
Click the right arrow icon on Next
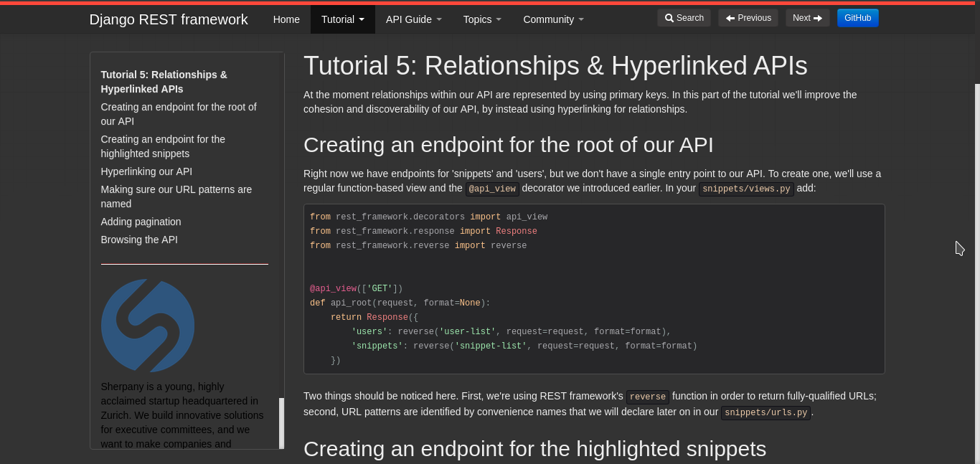818,18
